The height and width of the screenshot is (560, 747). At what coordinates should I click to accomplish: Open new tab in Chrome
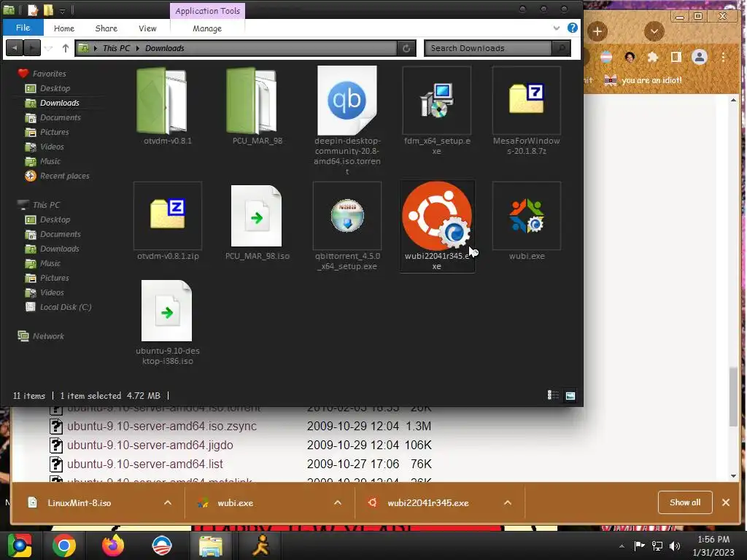tap(597, 31)
